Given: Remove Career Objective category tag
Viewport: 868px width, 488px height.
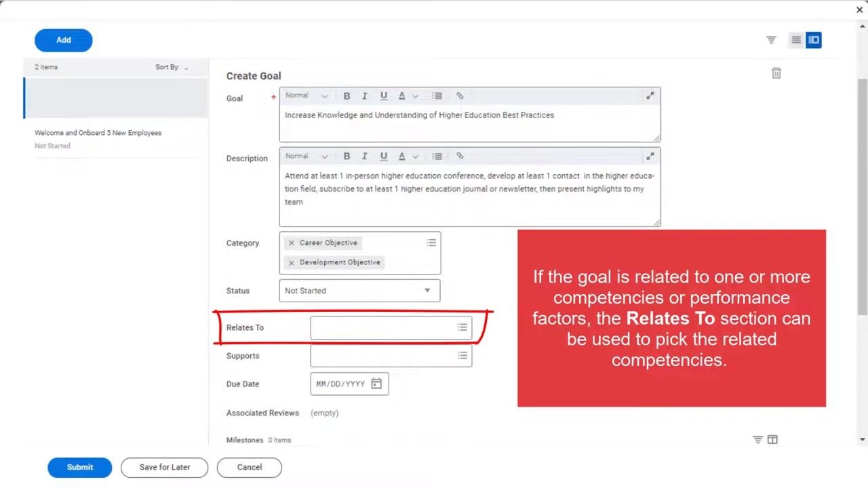Looking at the screenshot, I should click(x=292, y=243).
